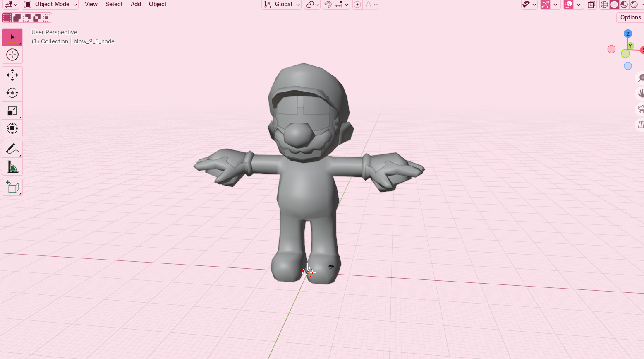Toggle viewport overlays
This screenshot has width=644, height=359.
click(x=568, y=5)
